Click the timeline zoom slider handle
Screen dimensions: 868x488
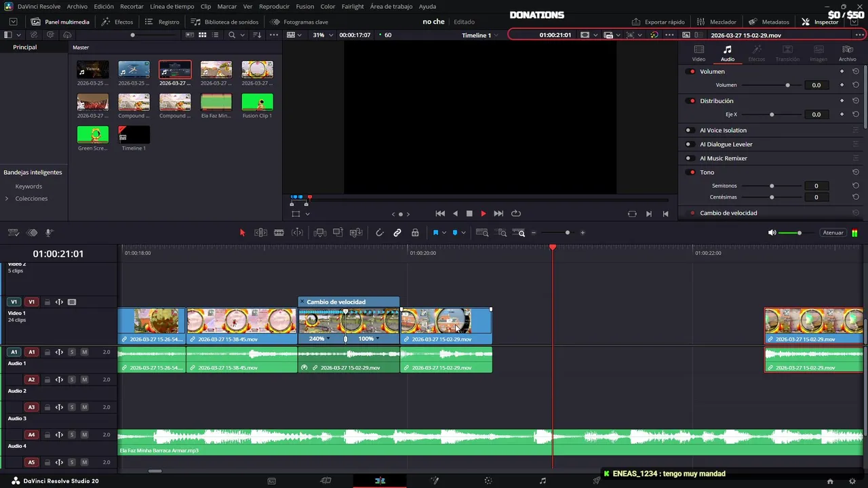tap(568, 232)
